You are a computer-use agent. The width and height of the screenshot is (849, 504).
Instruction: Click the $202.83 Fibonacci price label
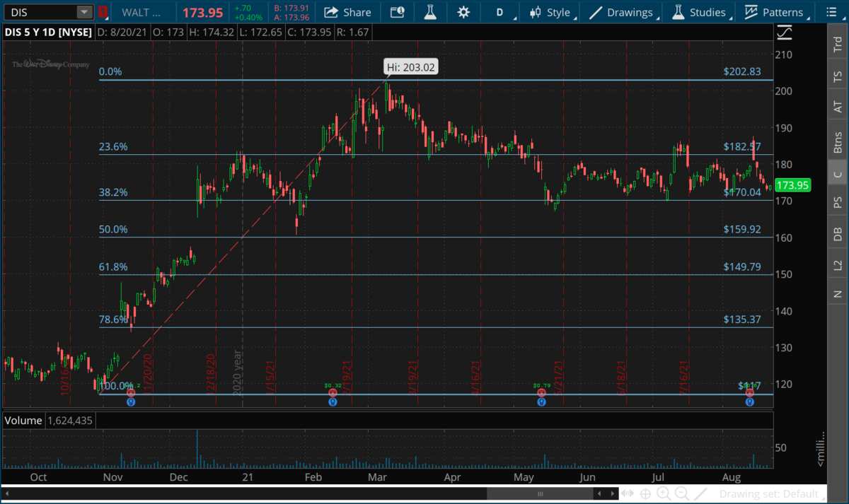[x=742, y=71]
